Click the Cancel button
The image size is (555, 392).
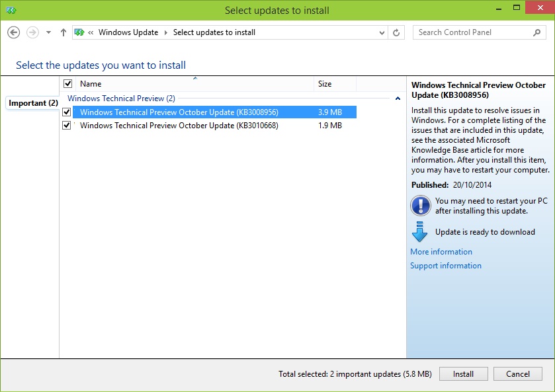click(518, 374)
